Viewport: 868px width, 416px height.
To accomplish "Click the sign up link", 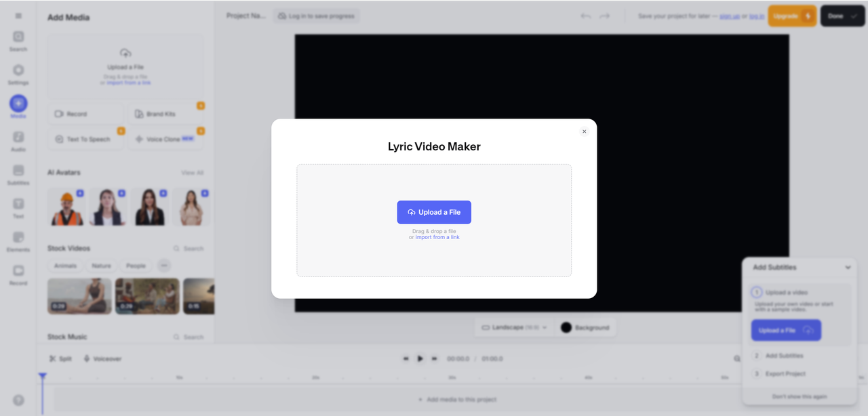I will click(730, 16).
